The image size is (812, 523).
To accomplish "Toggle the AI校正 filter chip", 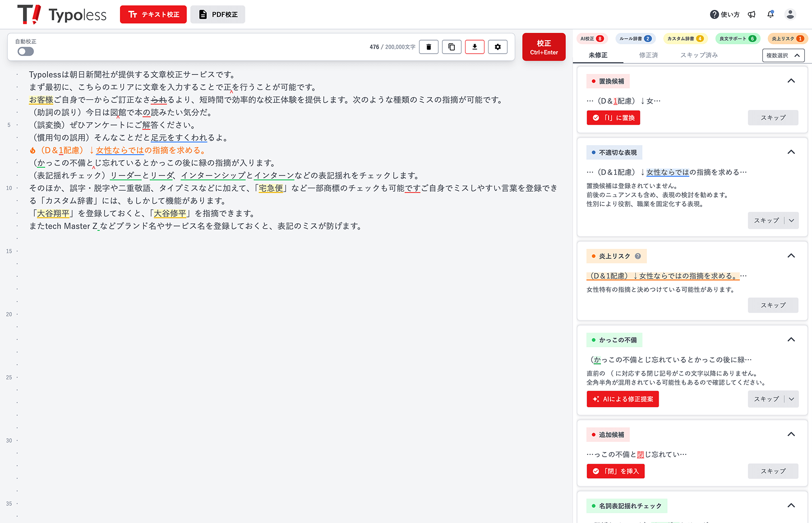I will click(592, 39).
